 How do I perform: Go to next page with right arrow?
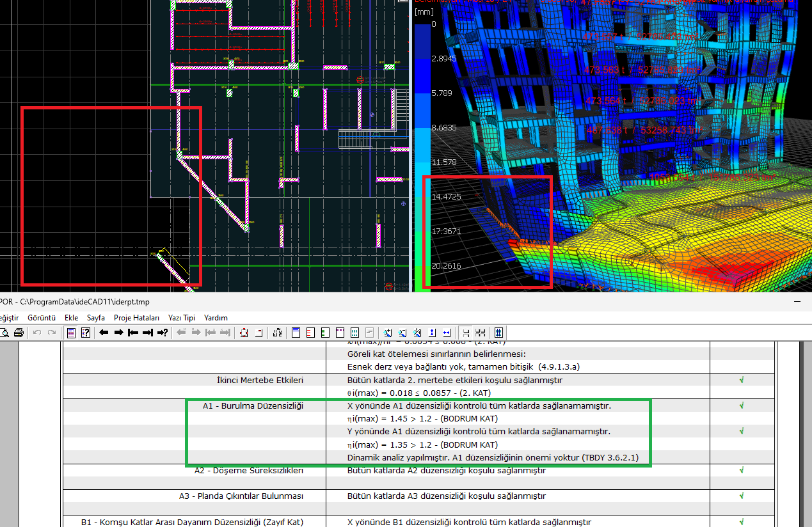(x=118, y=333)
